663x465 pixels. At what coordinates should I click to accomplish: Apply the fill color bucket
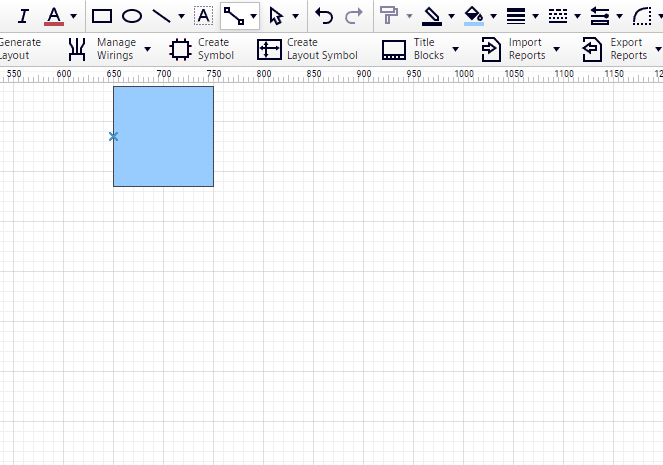tap(474, 16)
